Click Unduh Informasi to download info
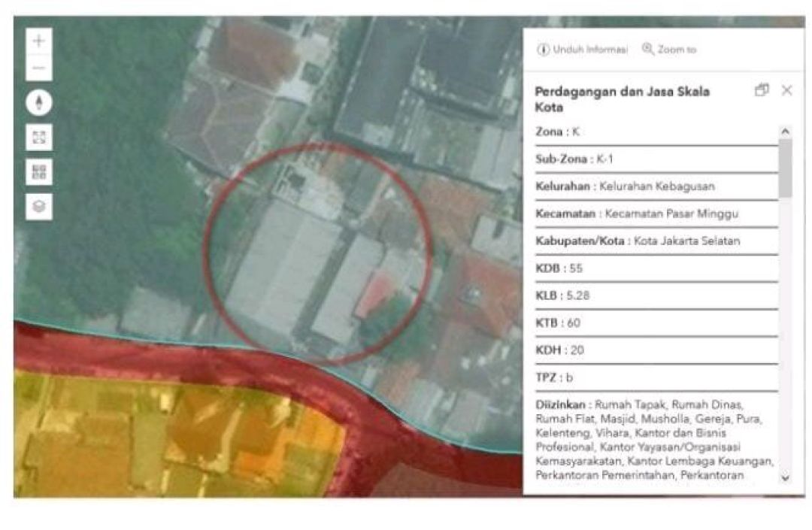The width and height of the screenshot is (812, 530). [583, 50]
